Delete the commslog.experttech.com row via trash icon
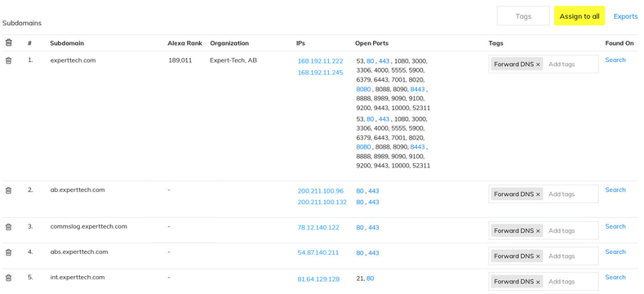This screenshot has height=294, width=644. coord(9,227)
